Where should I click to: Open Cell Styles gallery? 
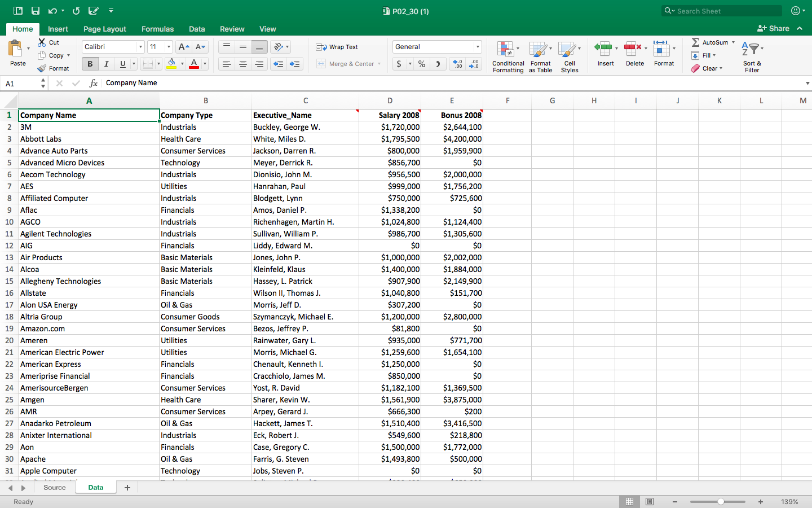coord(570,57)
